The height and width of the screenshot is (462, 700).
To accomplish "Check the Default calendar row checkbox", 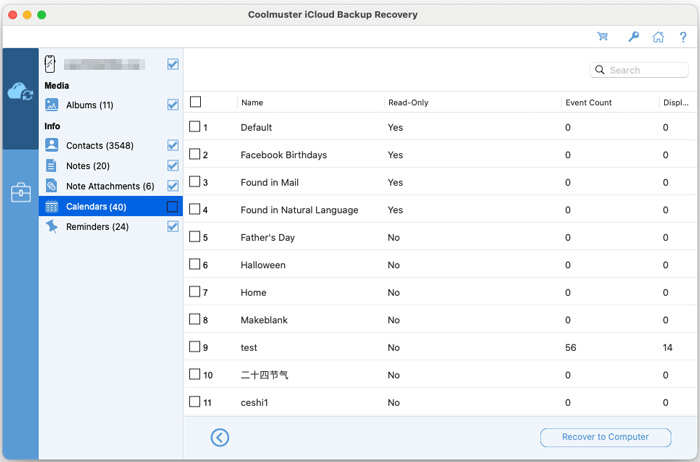I will (194, 127).
